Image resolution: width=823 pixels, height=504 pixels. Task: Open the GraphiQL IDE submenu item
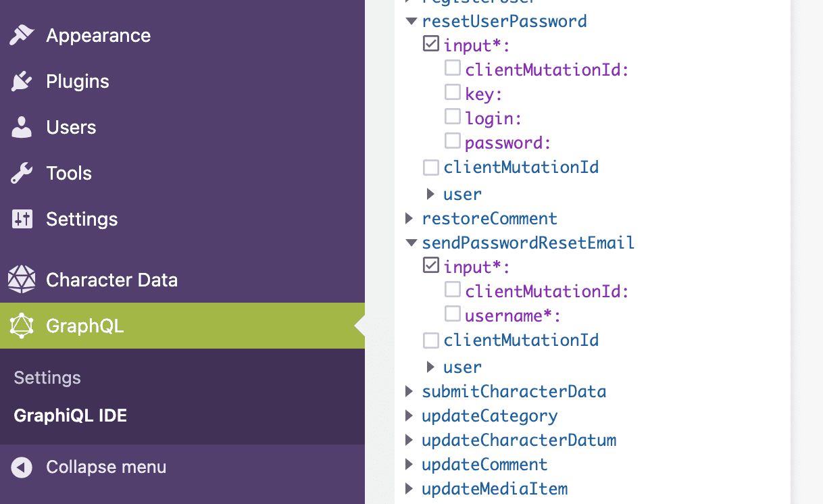click(70, 415)
